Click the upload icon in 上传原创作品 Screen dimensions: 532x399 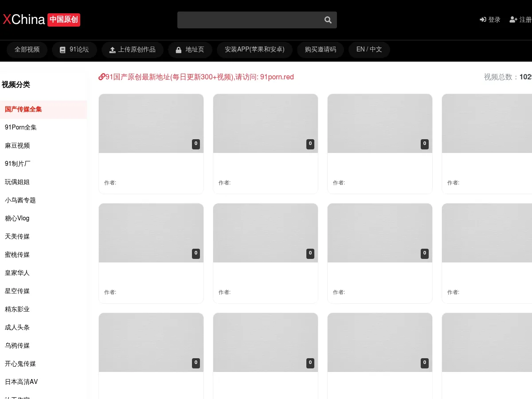point(113,50)
